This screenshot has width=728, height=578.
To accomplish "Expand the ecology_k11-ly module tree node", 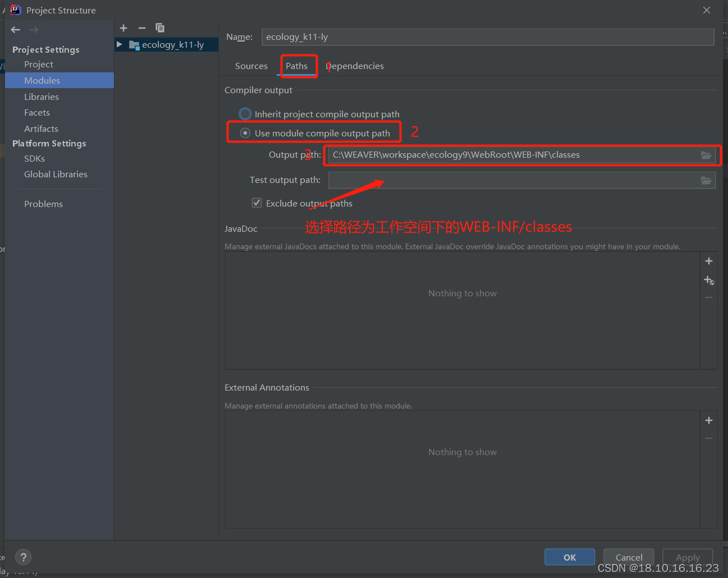I will point(120,44).
